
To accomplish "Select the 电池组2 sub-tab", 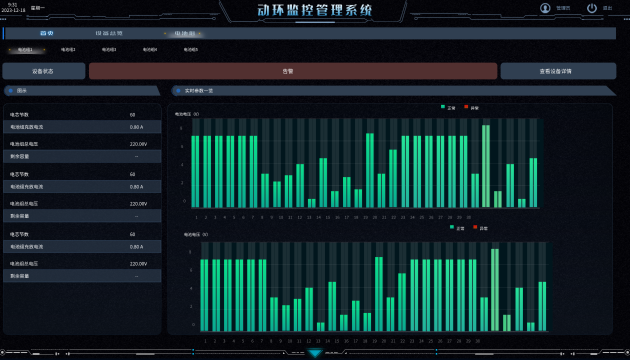I will point(68,50).
